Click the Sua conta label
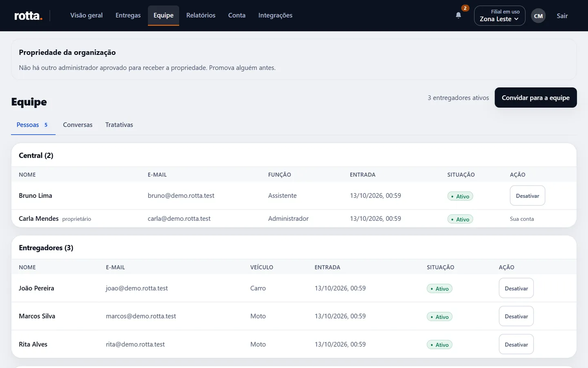 pos(522,219)
